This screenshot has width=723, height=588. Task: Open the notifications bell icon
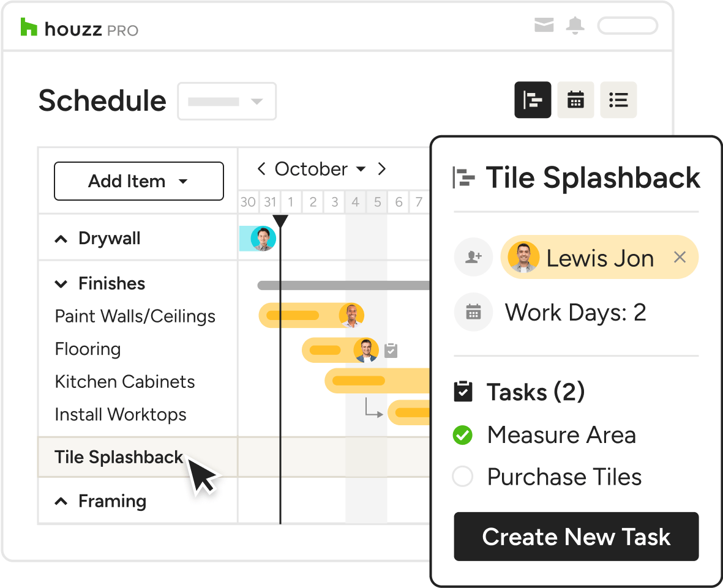[575, 26]
